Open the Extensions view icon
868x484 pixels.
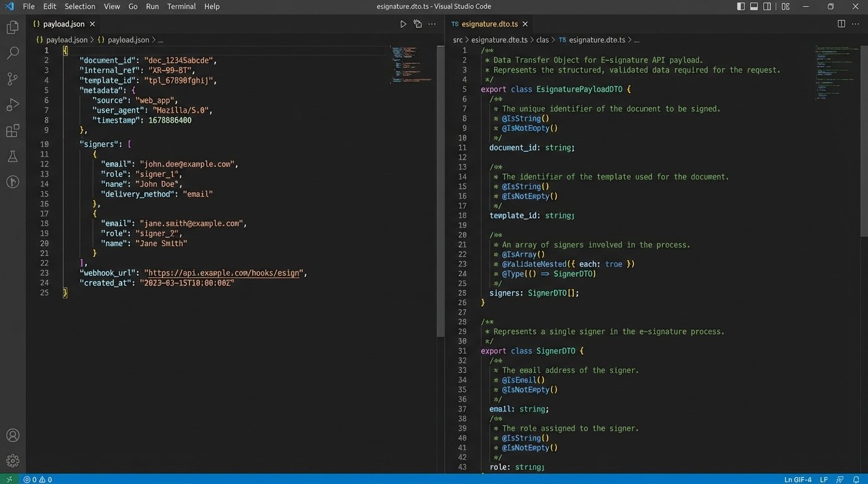[12, 130]
